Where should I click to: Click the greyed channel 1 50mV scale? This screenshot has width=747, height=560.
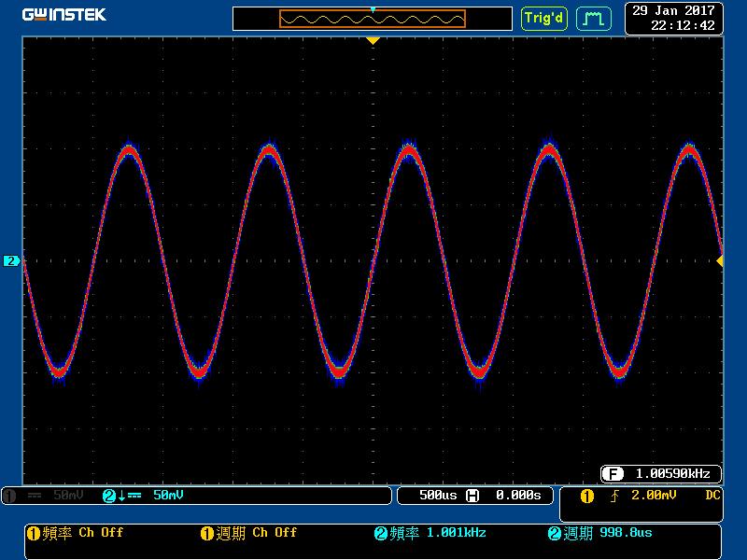68,496
